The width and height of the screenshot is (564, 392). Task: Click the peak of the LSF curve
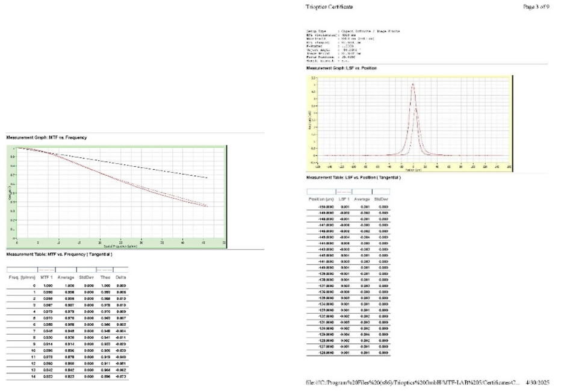click(x=413, y=85)
